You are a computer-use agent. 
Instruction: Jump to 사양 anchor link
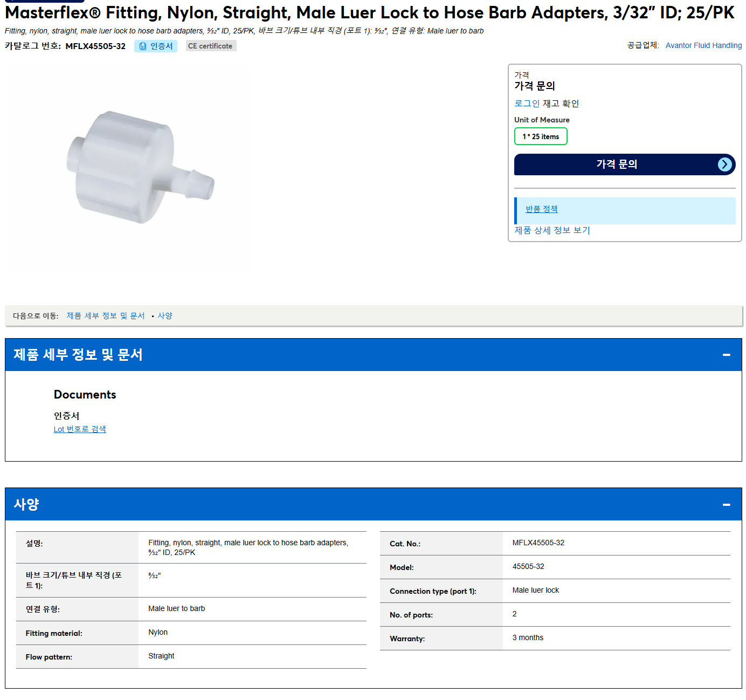pyautogui.click(x=165, y=316)
